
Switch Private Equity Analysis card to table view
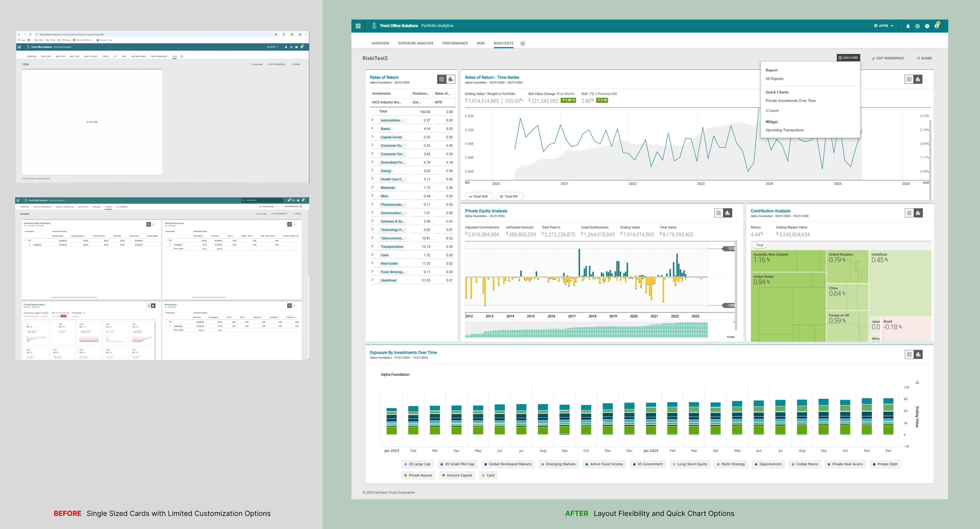tap(719, 213)
